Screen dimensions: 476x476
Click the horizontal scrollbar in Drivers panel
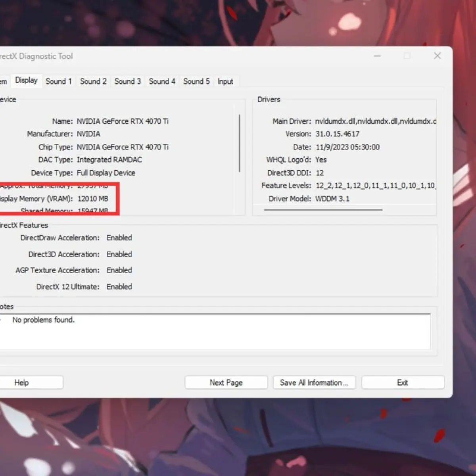(323, 209)
